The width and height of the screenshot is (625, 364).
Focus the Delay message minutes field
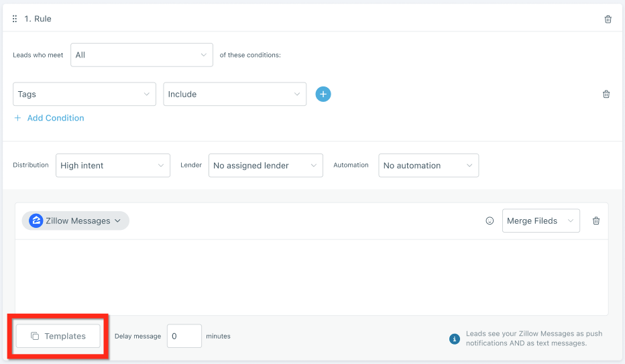pyautogui.click(x=184, y=337)
